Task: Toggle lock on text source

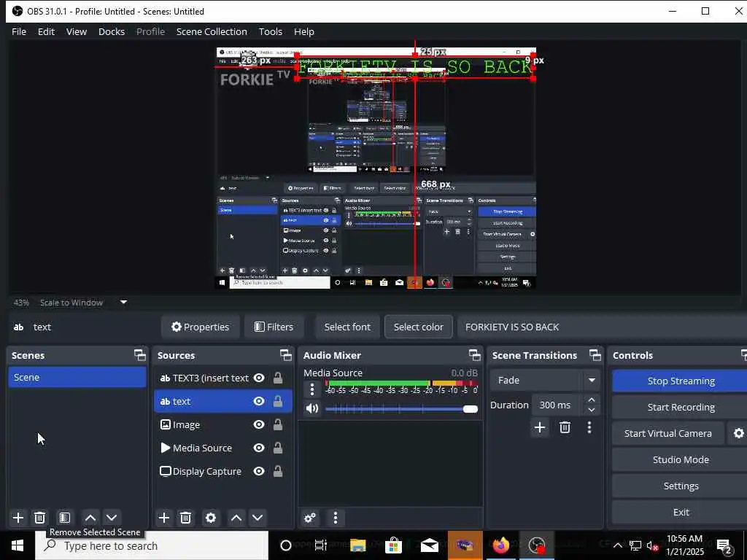Action: [x=278, y=402]
